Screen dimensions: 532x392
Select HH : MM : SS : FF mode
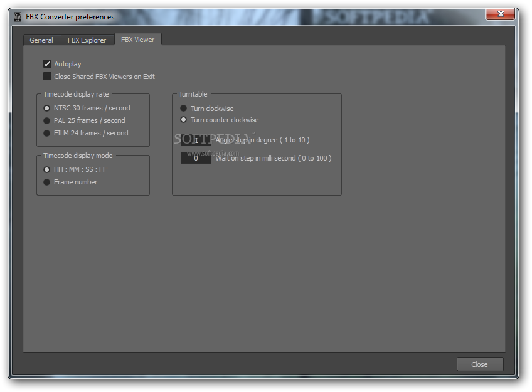(x=47, y=169)
